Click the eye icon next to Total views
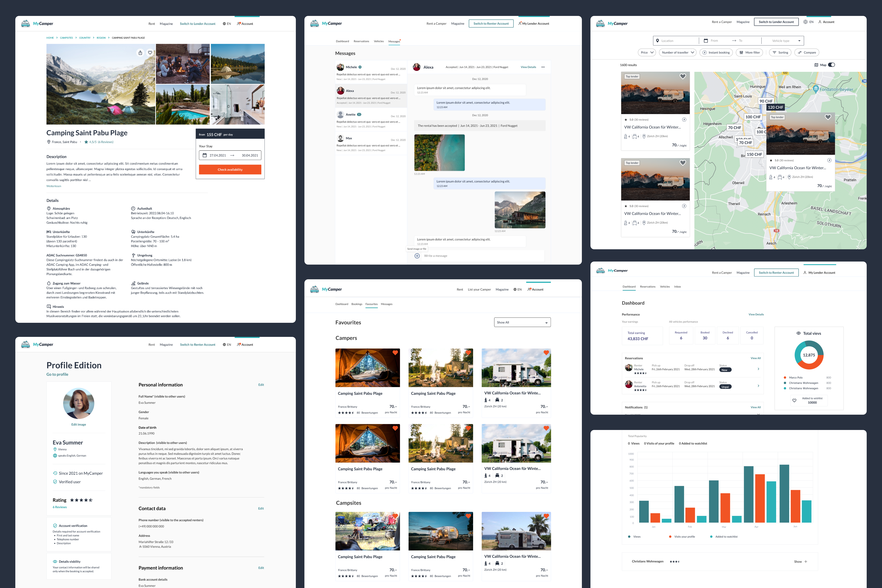The width and height of the screenshot is (882, 588). pyautogui.click(x=798, y=333)
